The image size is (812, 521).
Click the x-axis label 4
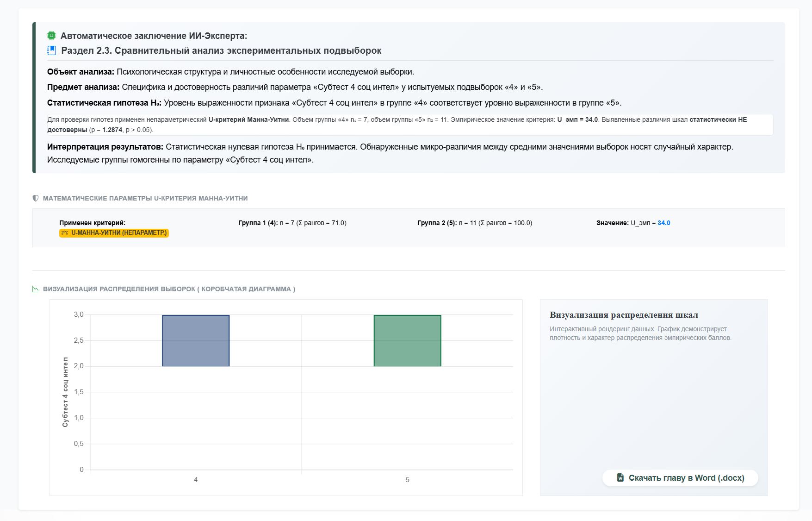pyautogui.click(x=196, y=480)
